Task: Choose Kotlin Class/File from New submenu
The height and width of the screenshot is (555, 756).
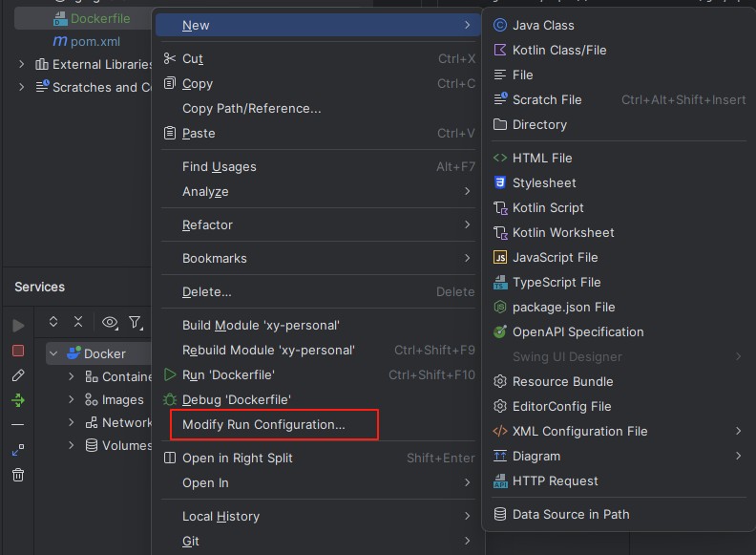Action: (x=558, y=50)
